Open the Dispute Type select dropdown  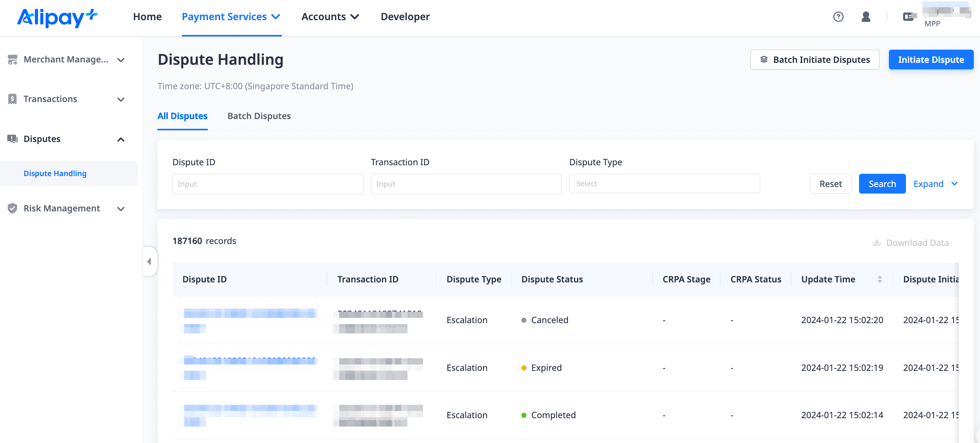pos(664,183)
